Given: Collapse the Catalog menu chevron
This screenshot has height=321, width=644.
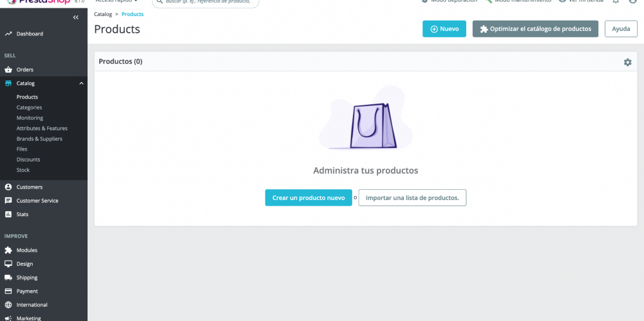Looking at the screenshot, I should click(81, 84).
